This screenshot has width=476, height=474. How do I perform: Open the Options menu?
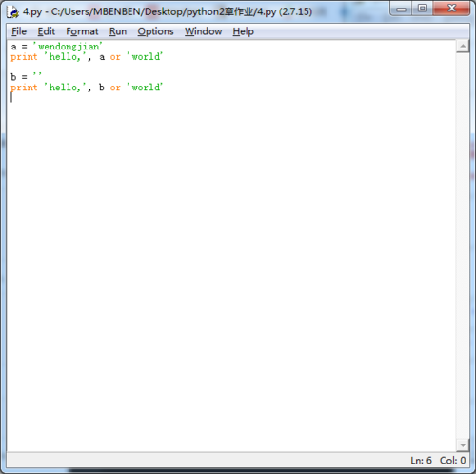[x=155, y=31]
